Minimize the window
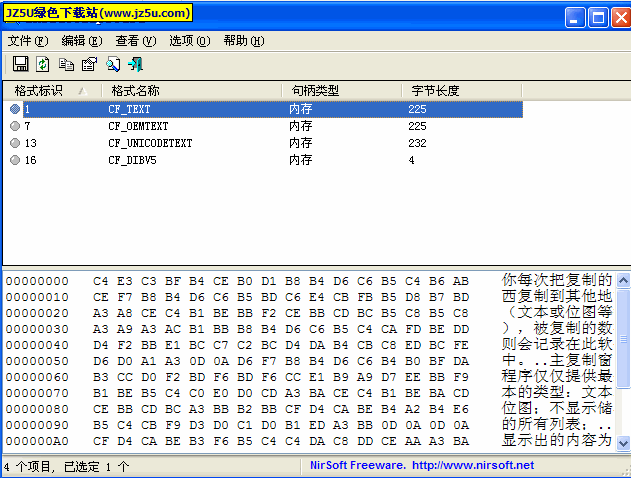The height and width of the screenshot is (478, 631). click(x=575, y=18)
